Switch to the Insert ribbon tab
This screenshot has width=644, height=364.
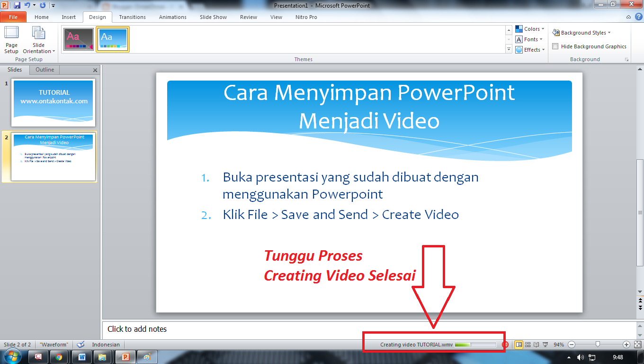[x=69, y=17]
